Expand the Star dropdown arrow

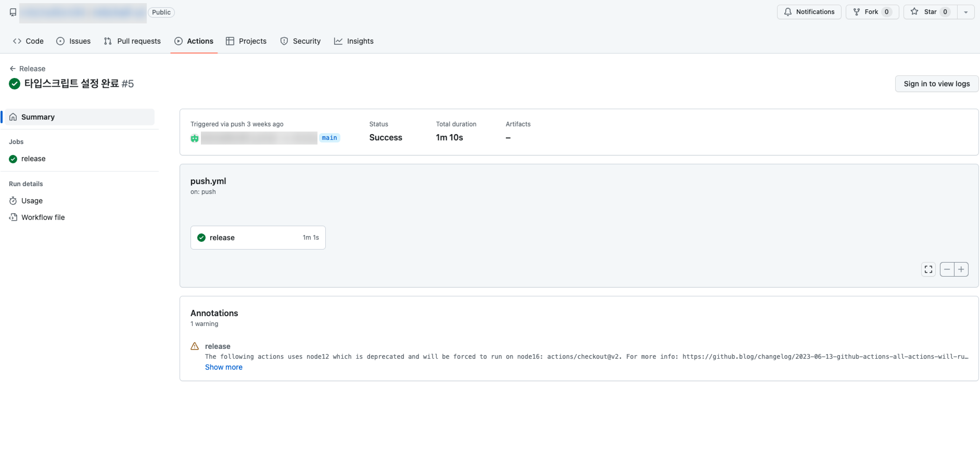tap(965, 12)
